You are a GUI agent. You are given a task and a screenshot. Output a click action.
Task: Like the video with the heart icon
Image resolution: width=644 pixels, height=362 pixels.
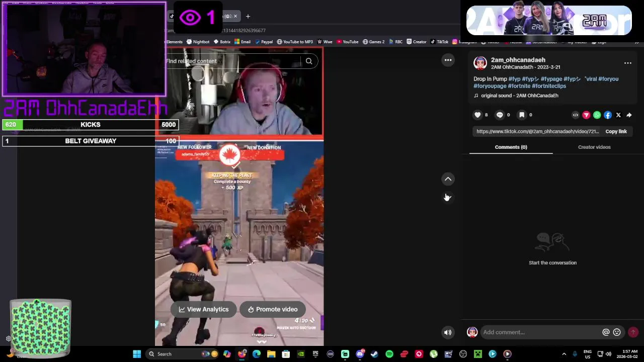point(477,115)
